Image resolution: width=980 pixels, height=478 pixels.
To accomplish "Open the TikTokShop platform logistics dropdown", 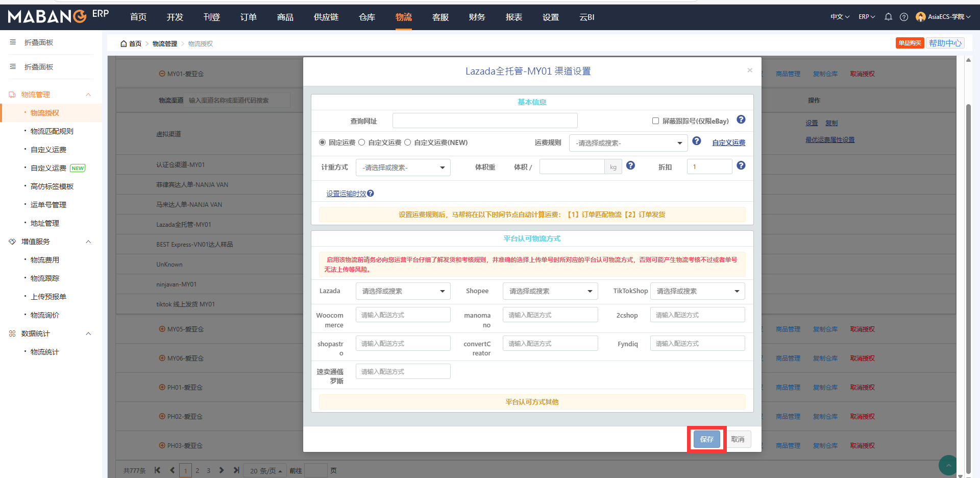I will click(x=697, y=291).
